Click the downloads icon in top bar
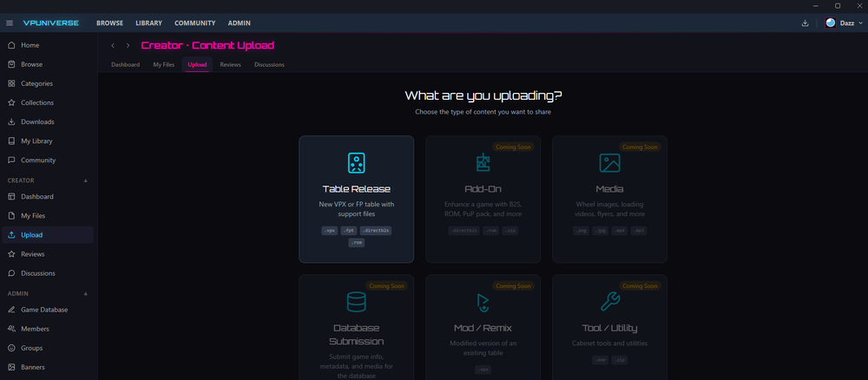The height and width of the screenshot is (380, 868). coord(805,23)
